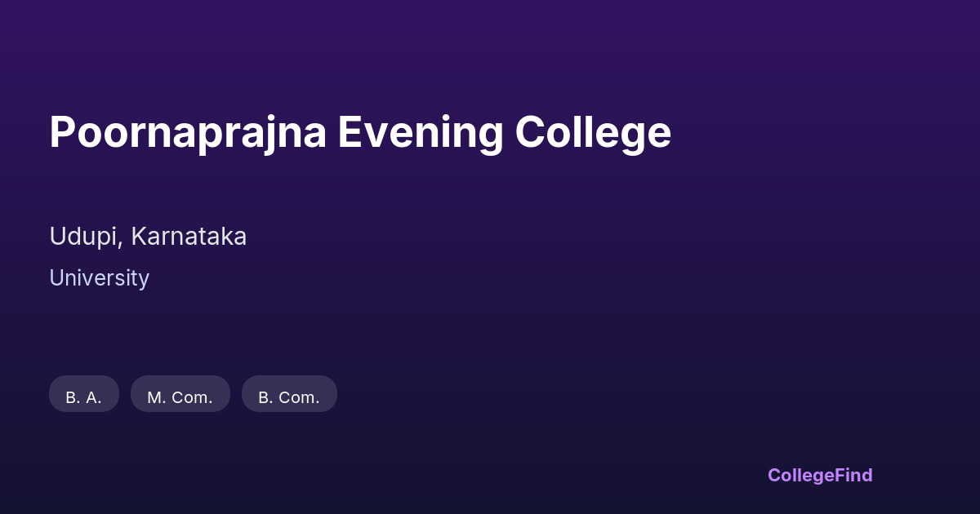Open the Poornaprajna Evening College title
Screen dimensions: 980x514
(x=360, y=132)
